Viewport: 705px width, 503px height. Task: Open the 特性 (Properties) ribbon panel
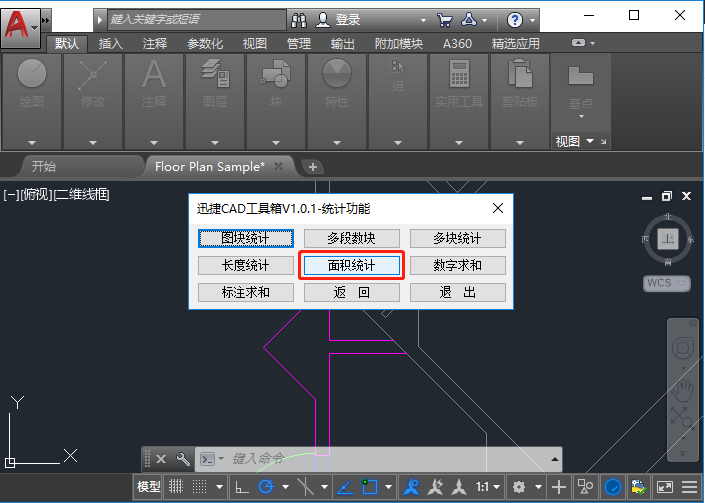[x=337, y=102]
